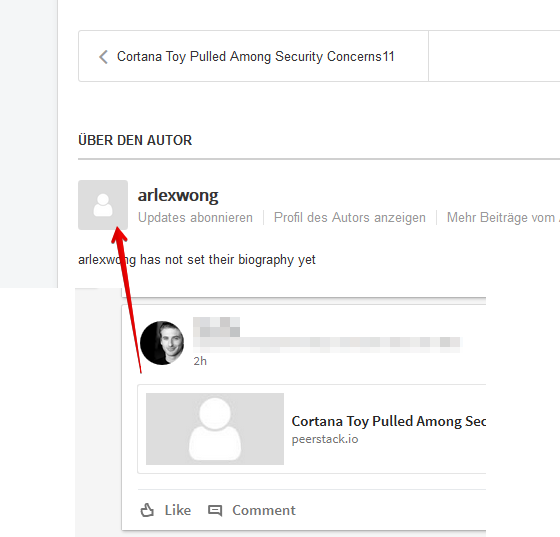Open Profil des Autors anzeigen
This screenshot has height=537, width=560.
click(x=350, y=217)
